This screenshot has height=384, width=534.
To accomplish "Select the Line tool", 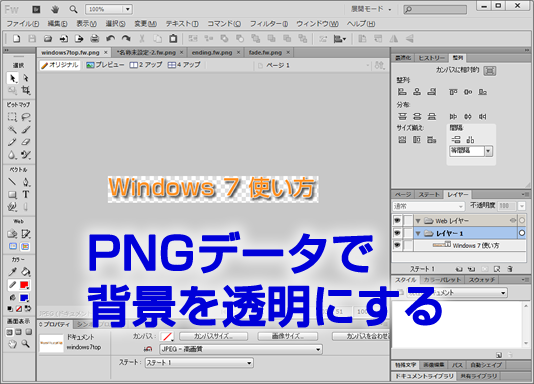I will click(12, 182).
